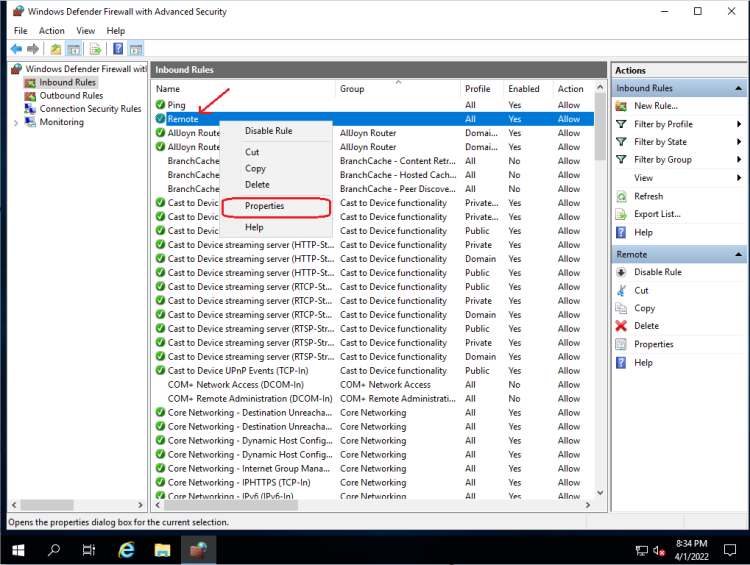Image resolution: width=750 pixels, height=565 pixels.
Task: Click the Export List icon in Actions
Action: pyautogui.click(x=621, y=214)
